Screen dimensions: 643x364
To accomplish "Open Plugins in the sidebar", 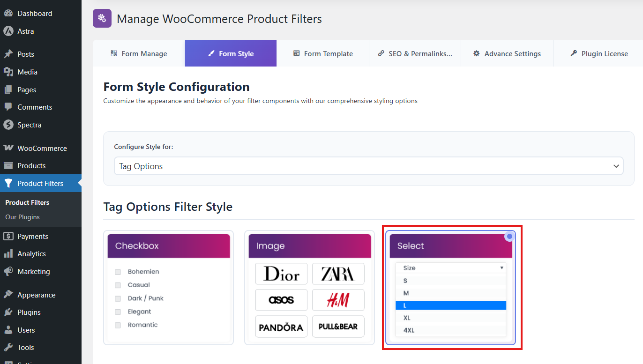I will (41, 312).
